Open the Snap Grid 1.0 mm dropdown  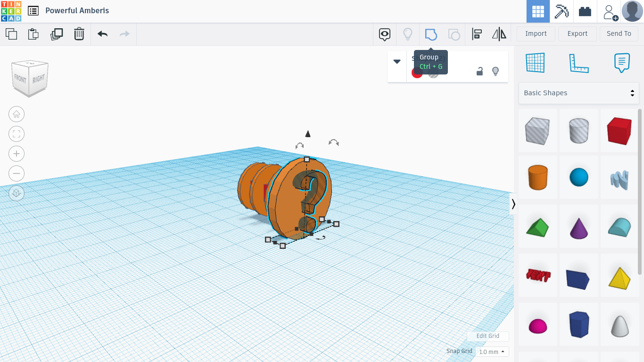(x=492, y=352)
